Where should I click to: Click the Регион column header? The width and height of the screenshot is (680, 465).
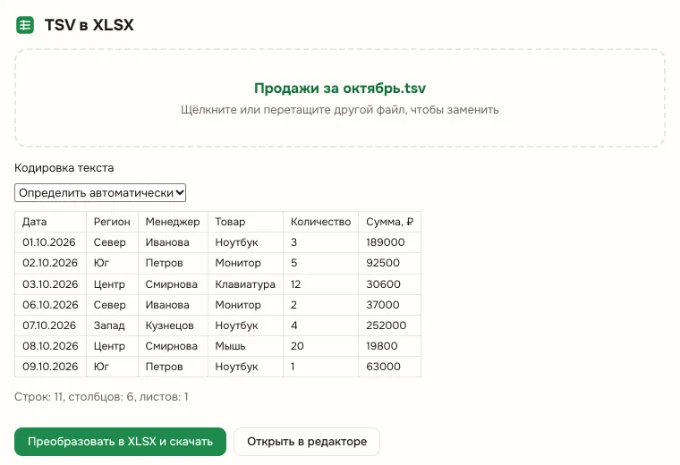pos(112,222)
